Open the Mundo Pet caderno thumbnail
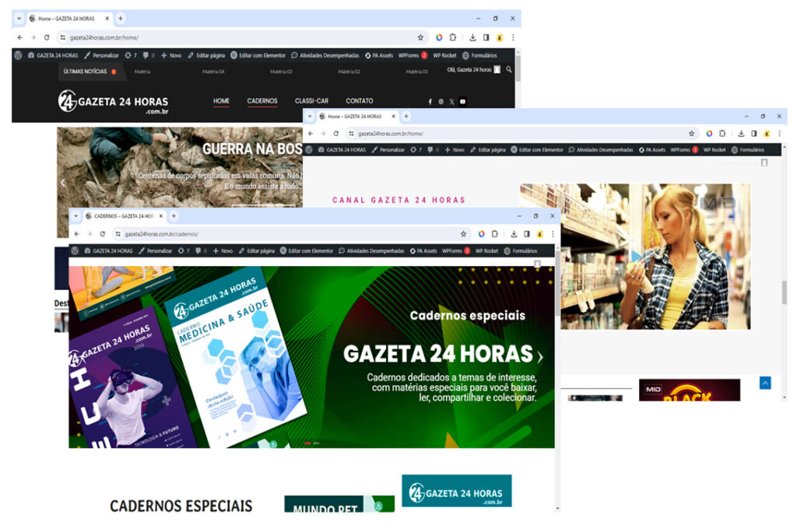 click(339, 504)
